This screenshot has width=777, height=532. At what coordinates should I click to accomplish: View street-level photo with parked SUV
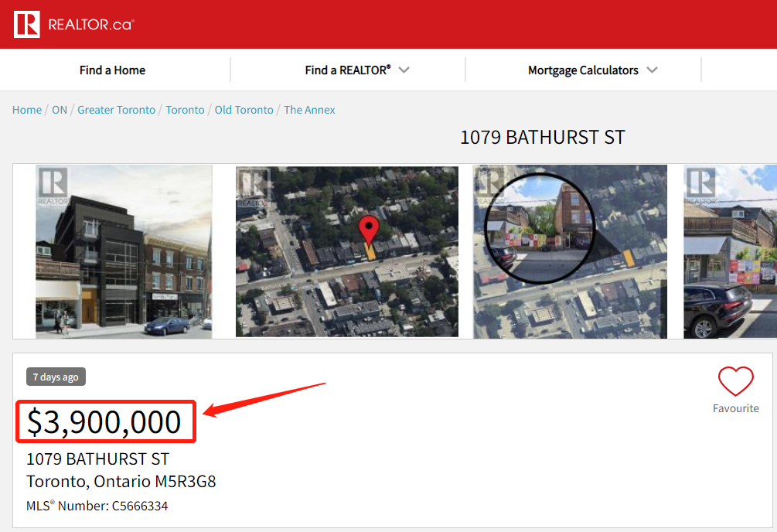click(731, 252)
